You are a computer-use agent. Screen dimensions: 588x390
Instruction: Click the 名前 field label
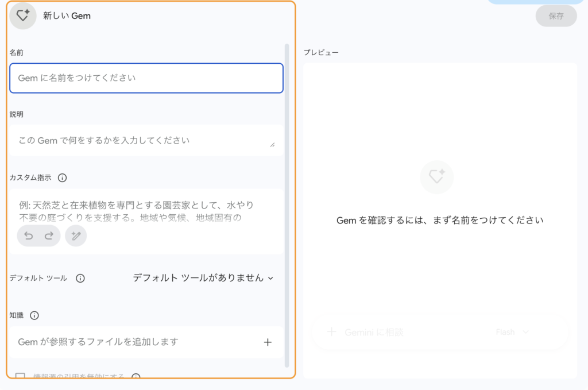(x=17, y=52)
